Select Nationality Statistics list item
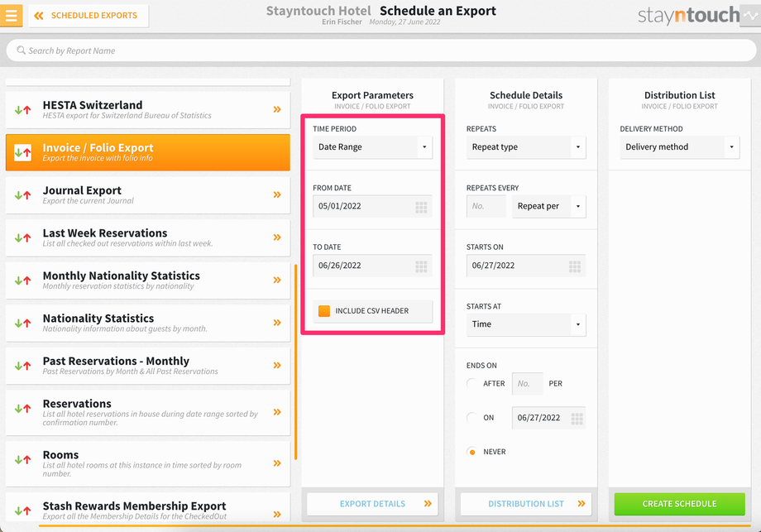Image resolution: width=761 pixels, height=532 pixels. click(147, 324)
